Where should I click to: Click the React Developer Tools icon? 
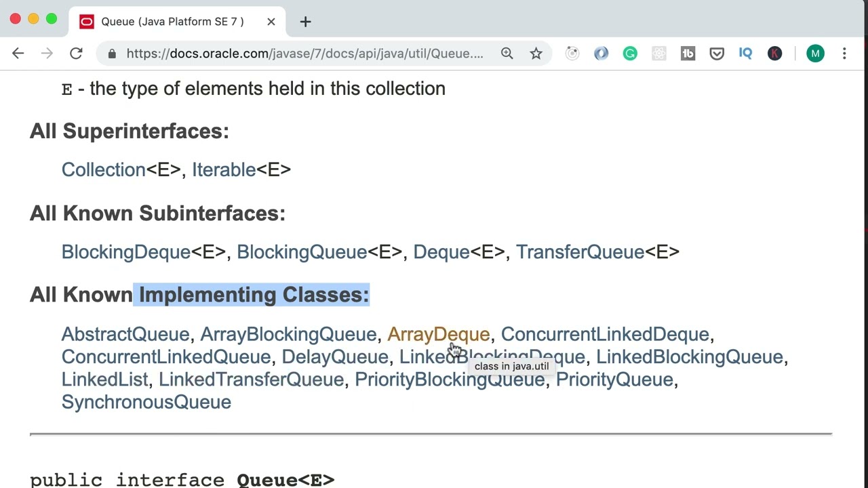pos(659,54)
